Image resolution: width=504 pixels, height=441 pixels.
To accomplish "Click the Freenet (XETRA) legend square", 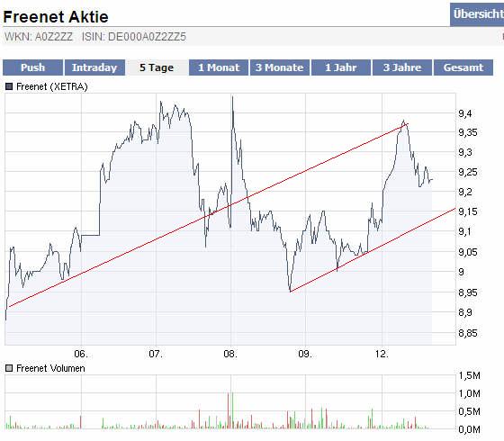I will click(x=9, y=86).
